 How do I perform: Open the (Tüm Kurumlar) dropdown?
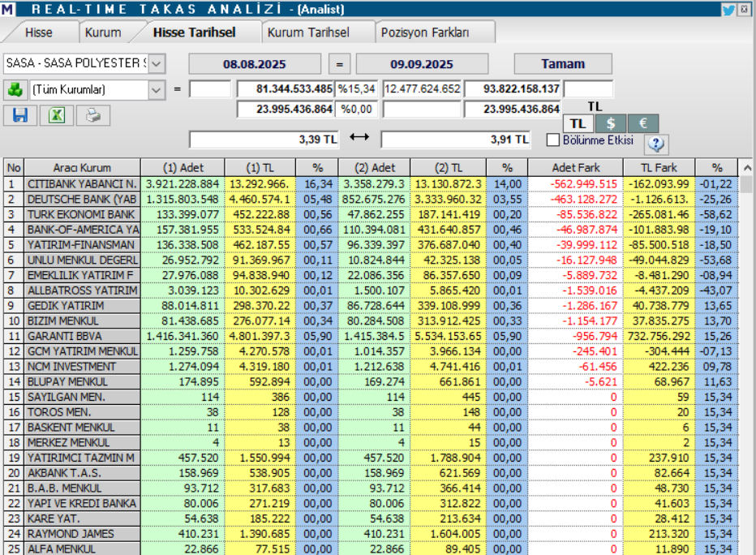[x=157, y=90]
